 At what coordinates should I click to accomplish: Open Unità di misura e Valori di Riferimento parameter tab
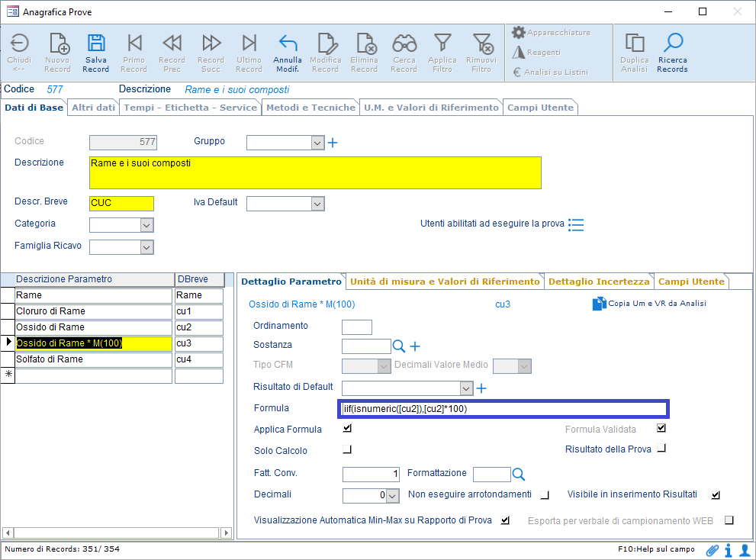[445, 282]
